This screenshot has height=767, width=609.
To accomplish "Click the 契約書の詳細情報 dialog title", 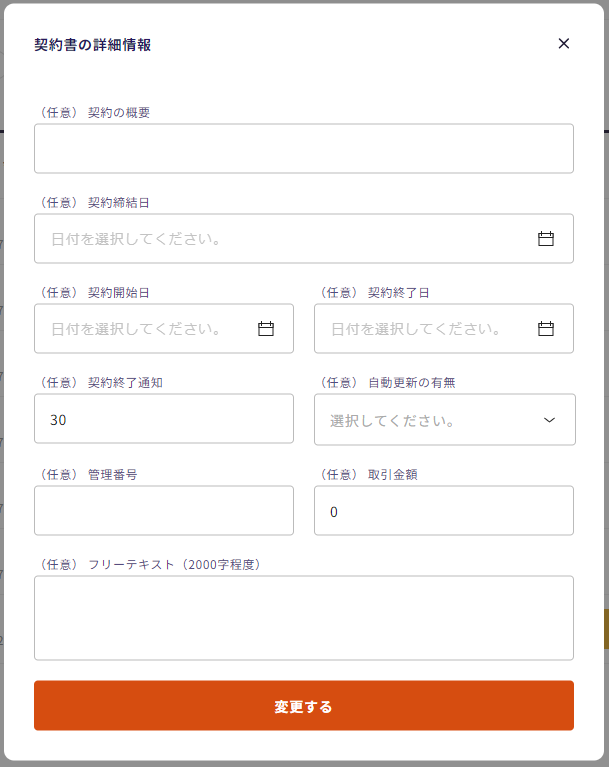I will coord(93,45).
